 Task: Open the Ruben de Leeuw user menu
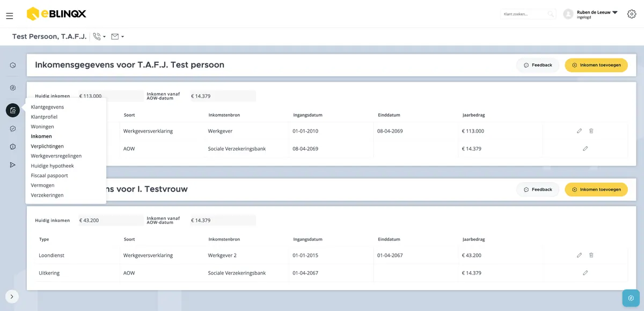click(597, 14)
